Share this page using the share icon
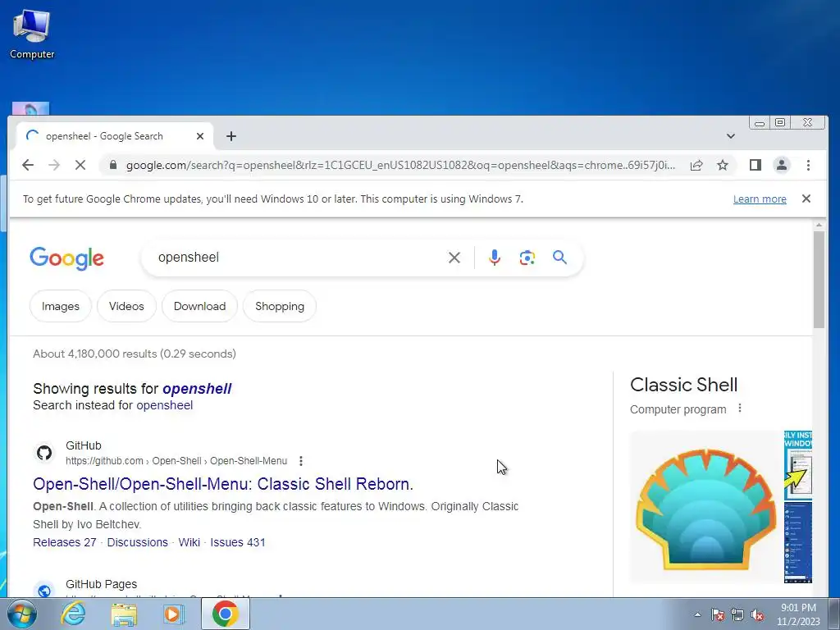 point(696,165)
